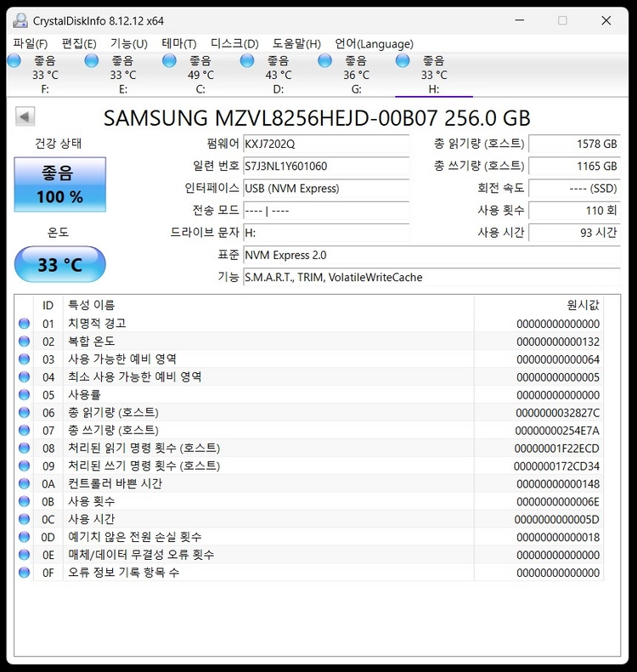
Task: Select the 처리된 쓰기 명령 횟수 (호스트) row
Action: [309, 466]
